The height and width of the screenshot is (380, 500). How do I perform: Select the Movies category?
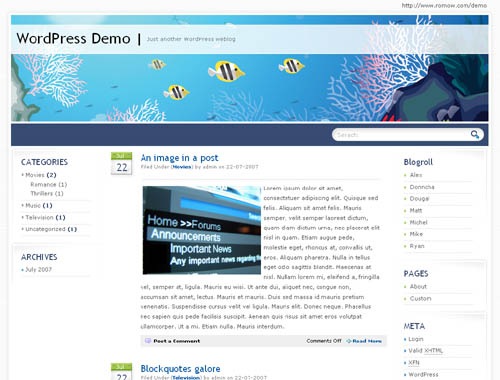[35, 175]
